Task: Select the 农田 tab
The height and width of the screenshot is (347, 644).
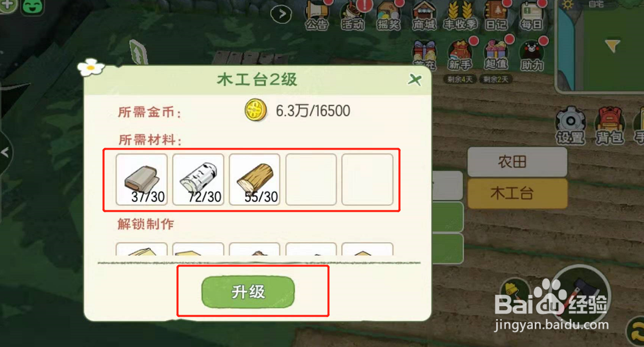Action: coord(517,162)
